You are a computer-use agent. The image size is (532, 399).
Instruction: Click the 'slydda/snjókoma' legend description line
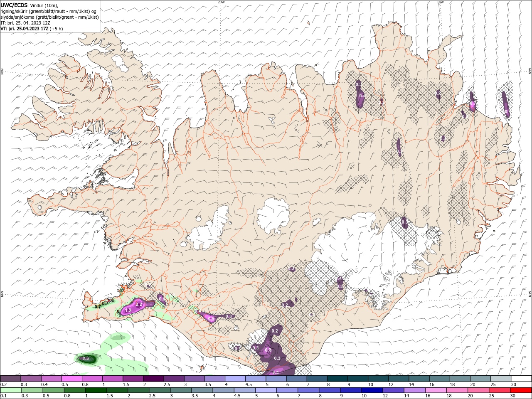click(49, 17)
